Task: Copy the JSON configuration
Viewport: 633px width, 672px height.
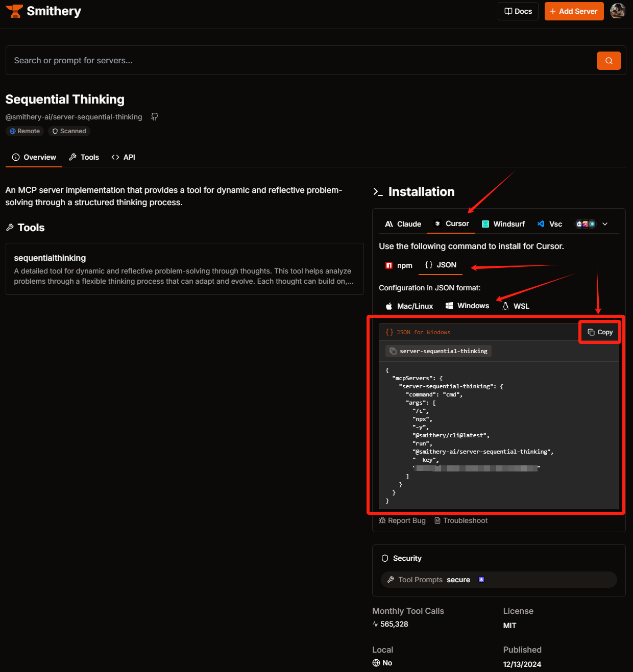Action: pyautogui.click(x=600, y=332)
